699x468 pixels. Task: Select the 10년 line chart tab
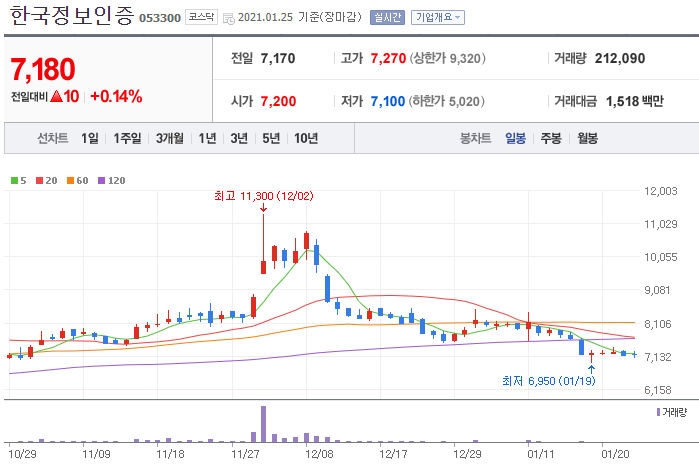[x=306, y=138]
